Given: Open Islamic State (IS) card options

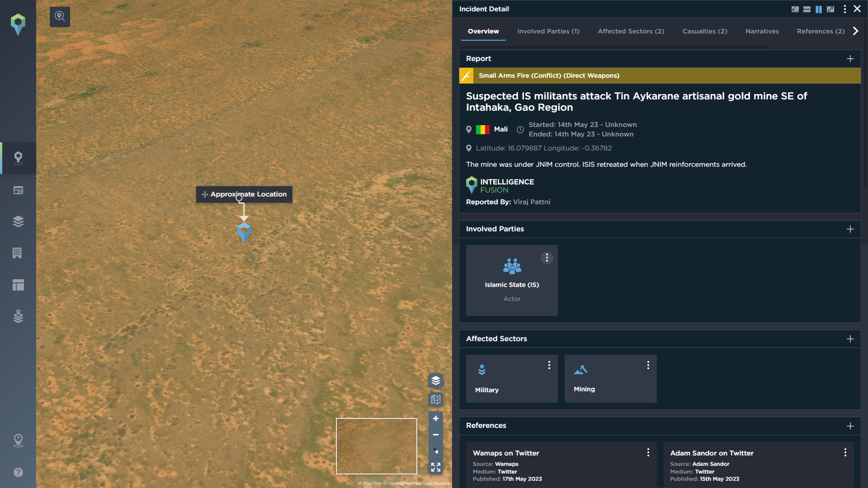Looking at the screenshot, I should coord(547,258).
